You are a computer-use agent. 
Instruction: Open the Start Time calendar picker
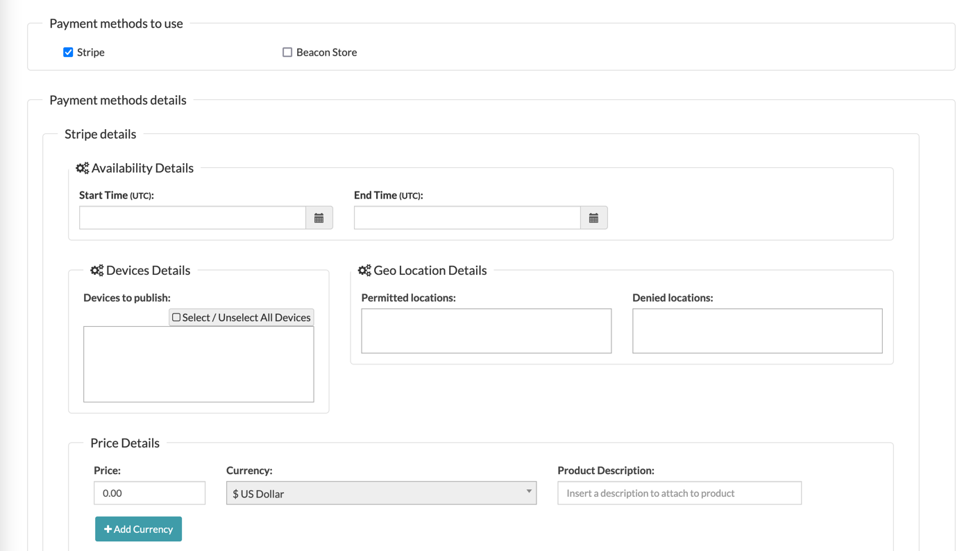click(x=319, y=218)
